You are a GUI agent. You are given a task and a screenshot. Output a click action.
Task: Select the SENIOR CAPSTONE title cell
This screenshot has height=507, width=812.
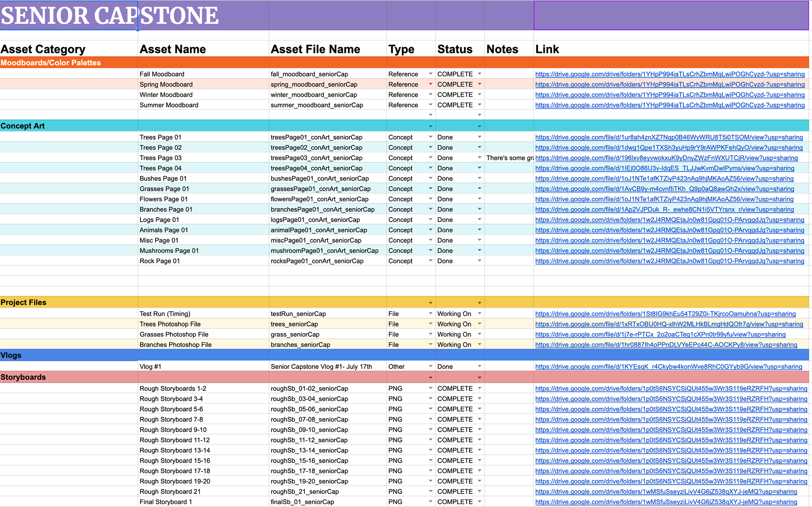click(69, 15)
